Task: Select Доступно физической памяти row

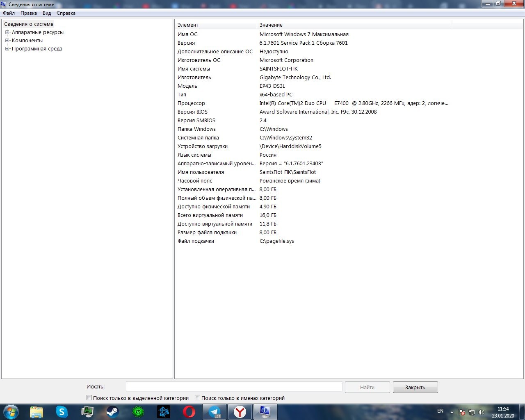Action: [313, 206]
